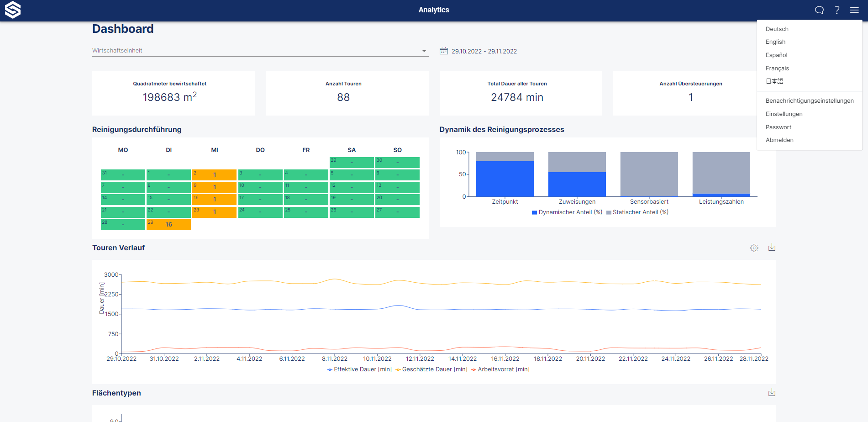Click the Analytics header title

pos(434,10)
